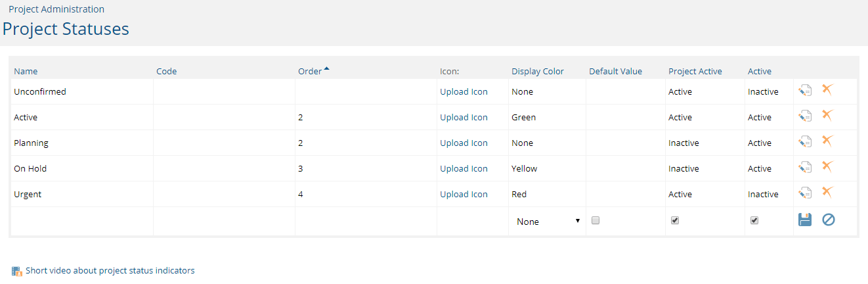Save the new status row

click(x=805, y=220)
